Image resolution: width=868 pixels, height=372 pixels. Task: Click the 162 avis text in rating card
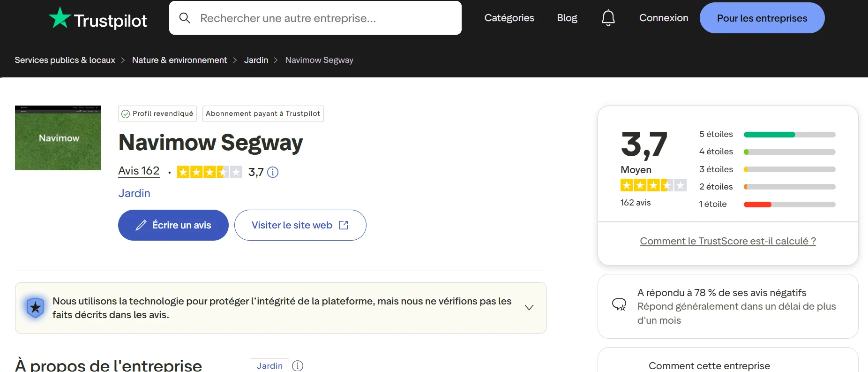(636, 203)
